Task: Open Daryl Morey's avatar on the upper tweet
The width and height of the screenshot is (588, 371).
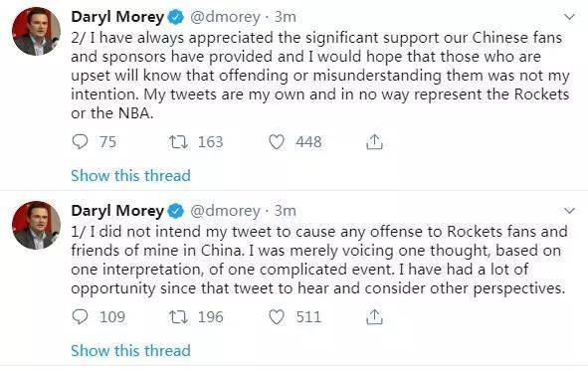Action: pyautogui.click(x=36, y=31)
